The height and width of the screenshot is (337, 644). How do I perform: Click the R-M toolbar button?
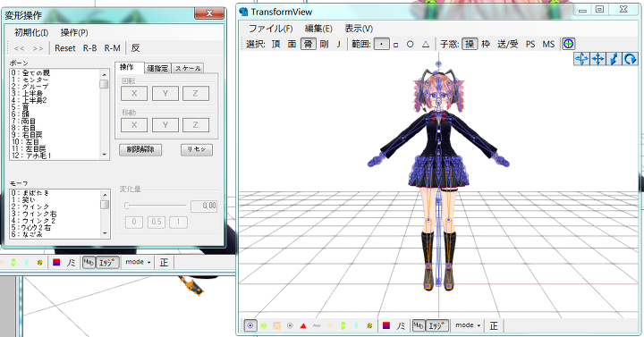click(x=112, y=48)
